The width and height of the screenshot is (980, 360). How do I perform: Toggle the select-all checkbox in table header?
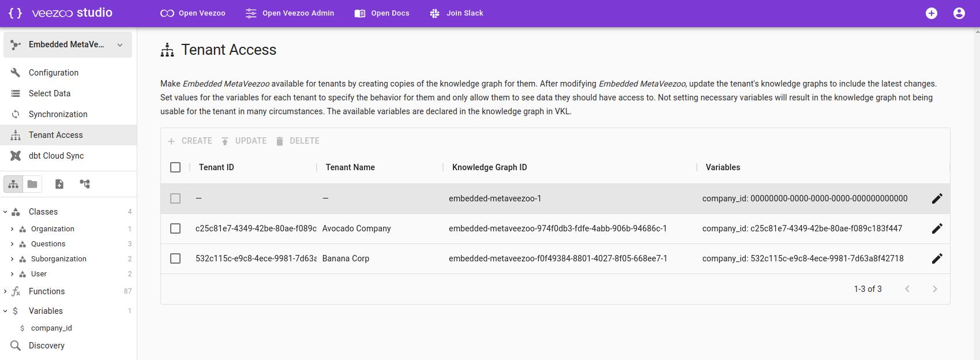tap(175, 167)
